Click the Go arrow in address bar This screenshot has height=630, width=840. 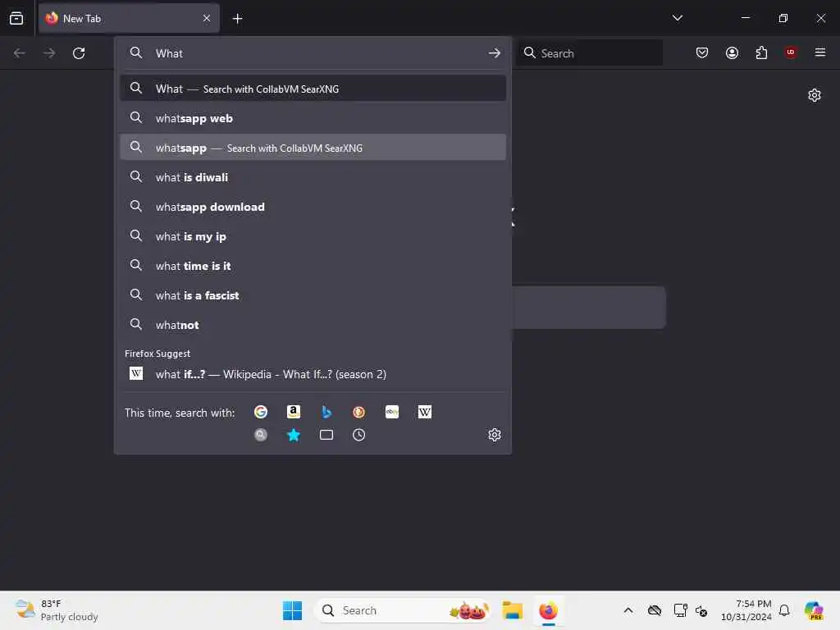(x=495, y=53)
